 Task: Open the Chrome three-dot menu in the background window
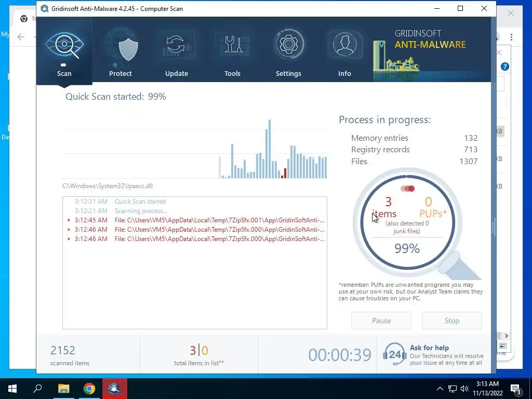[x=511, y=37]
